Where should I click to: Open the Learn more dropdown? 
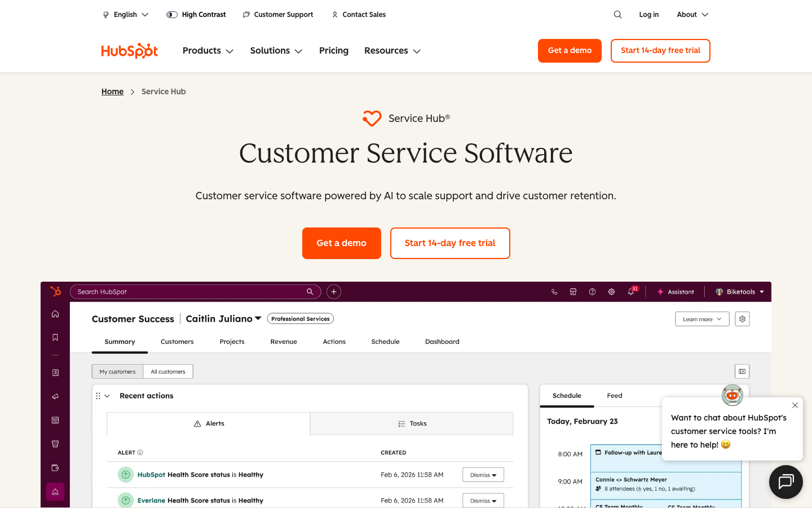coord(702,319)
